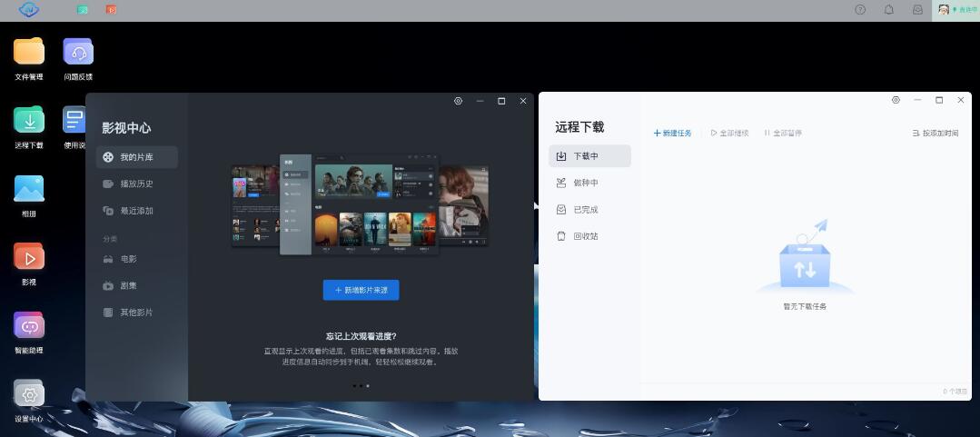Click help question mark in top bar
The image size is (980, 437).
tap(860, 10)
